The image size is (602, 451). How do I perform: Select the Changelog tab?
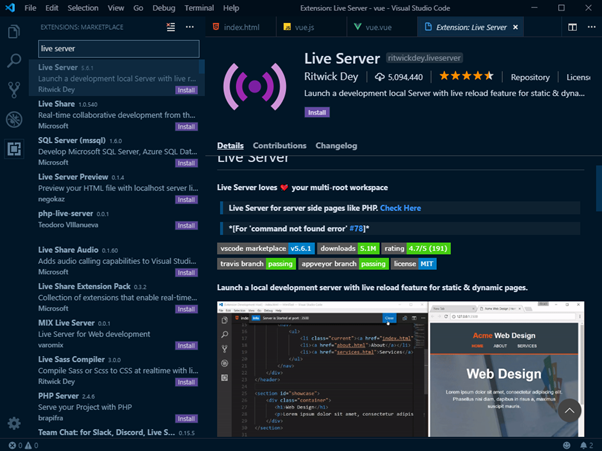click(336, 146)
